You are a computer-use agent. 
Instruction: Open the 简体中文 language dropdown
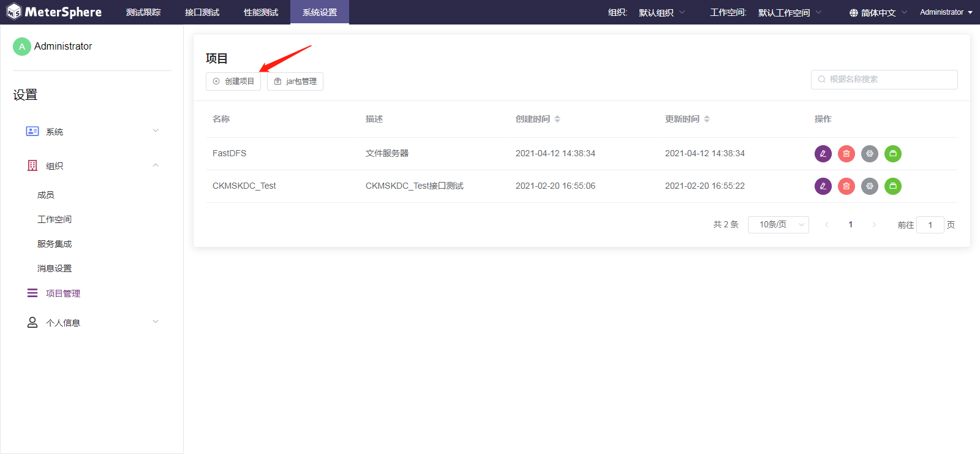pos(878,12)
